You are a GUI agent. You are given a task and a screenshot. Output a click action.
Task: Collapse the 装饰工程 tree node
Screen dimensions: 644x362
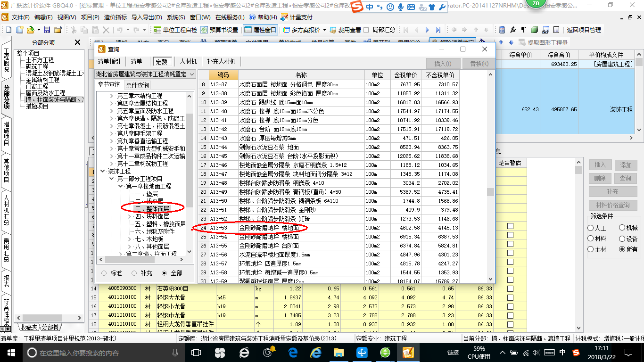coord(103,171)
